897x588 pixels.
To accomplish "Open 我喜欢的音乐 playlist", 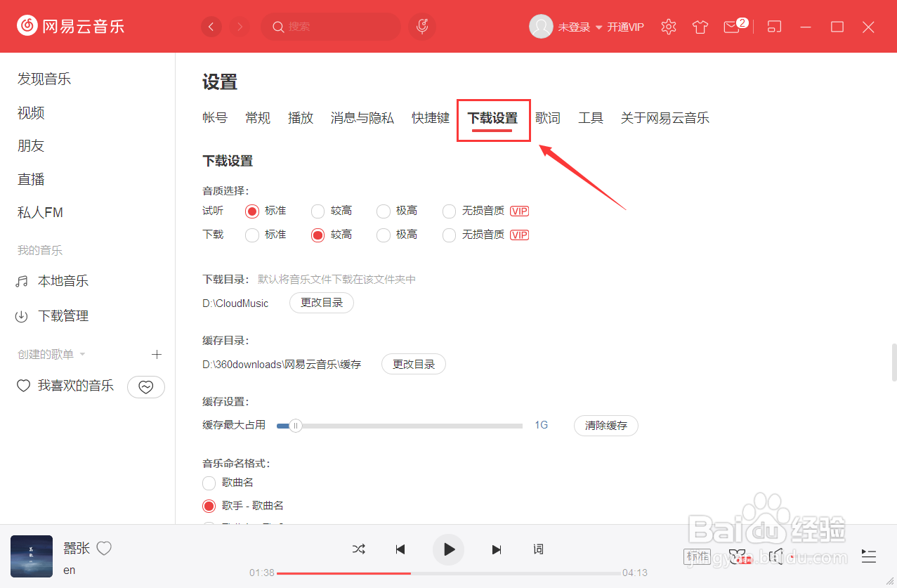I will [76, 386].
